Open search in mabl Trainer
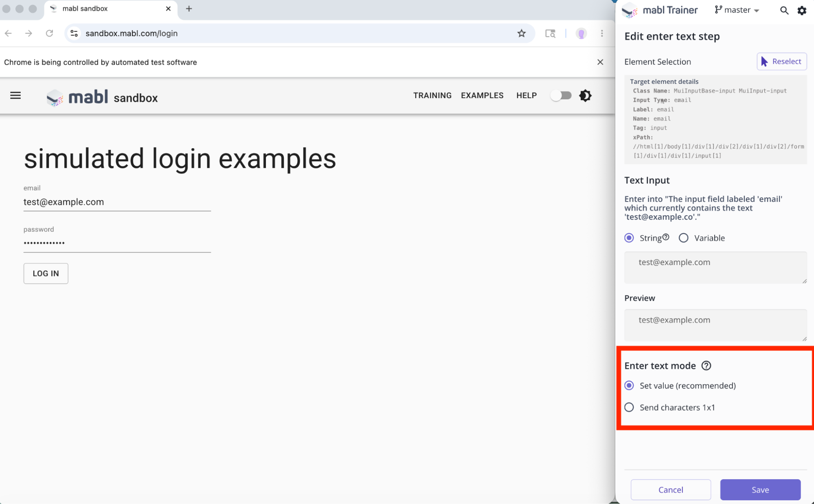This screenshot has width=814, height=504. pyautogui.click(x=784, y=11)
